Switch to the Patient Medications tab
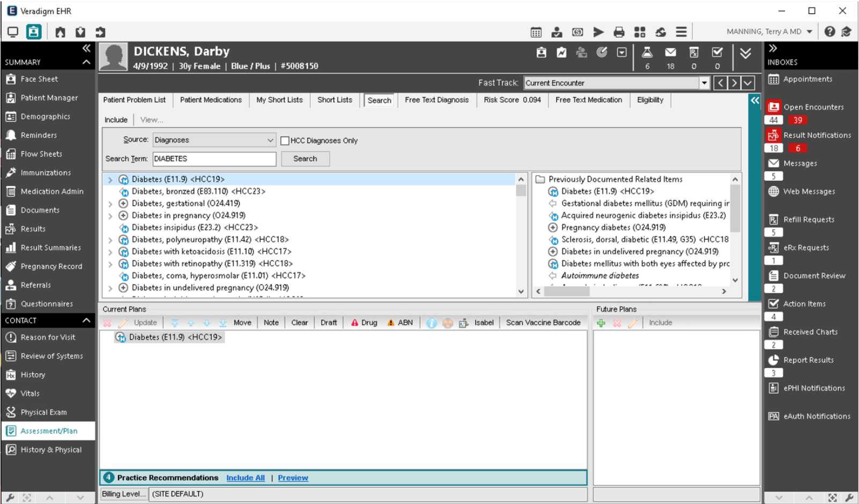This screenshot has height=504, width=859. point(211,100)
